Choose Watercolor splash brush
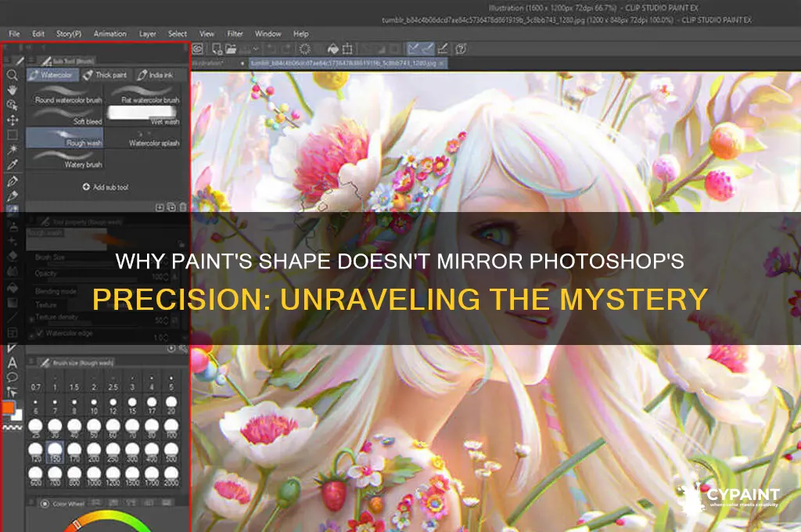The image size is (801, 532). pos(144,138)
